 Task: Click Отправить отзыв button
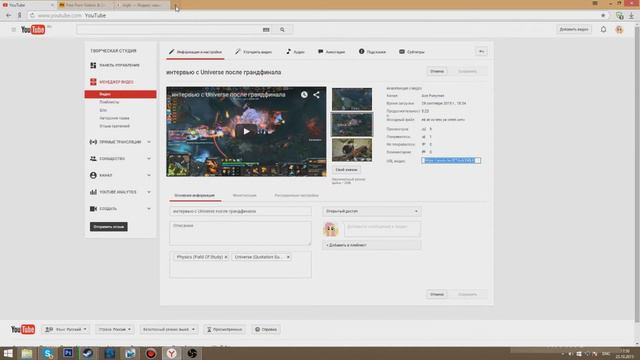click(x=109, y=227)
